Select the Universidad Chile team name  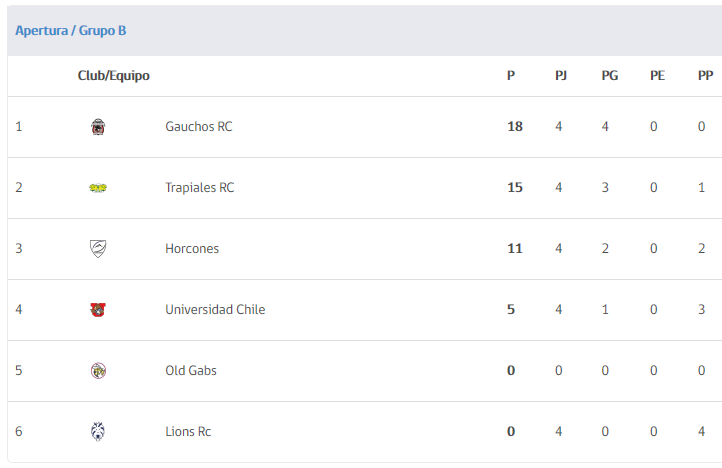click(215, 310)
